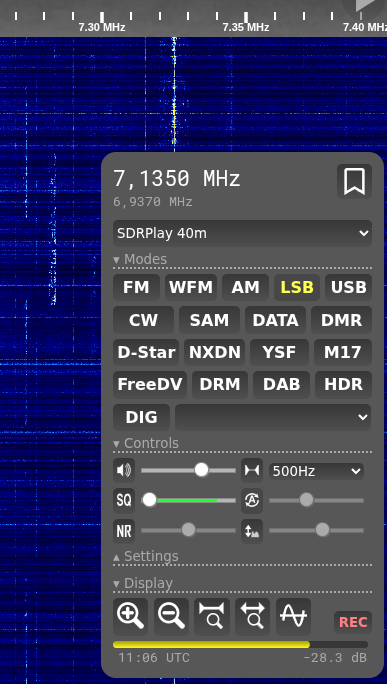Screen dimensions: 387x684
Task: Click the zoom out fully icon
Action: pos(253,616)
